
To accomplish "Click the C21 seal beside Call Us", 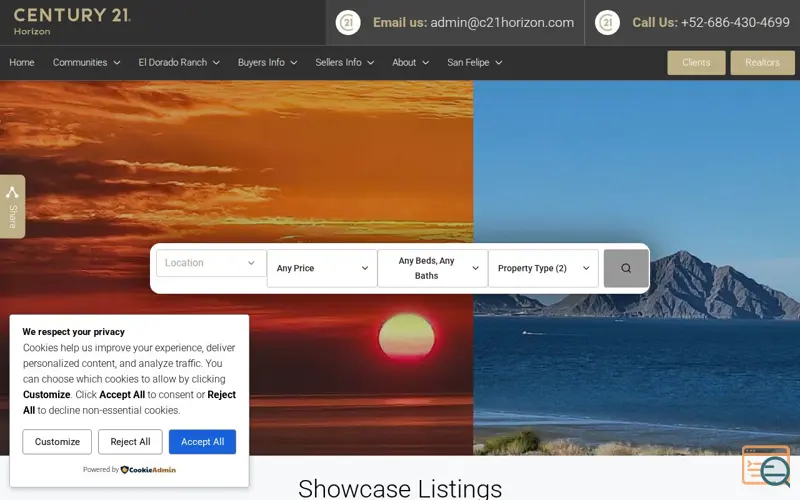I will [x=607, y=22].
